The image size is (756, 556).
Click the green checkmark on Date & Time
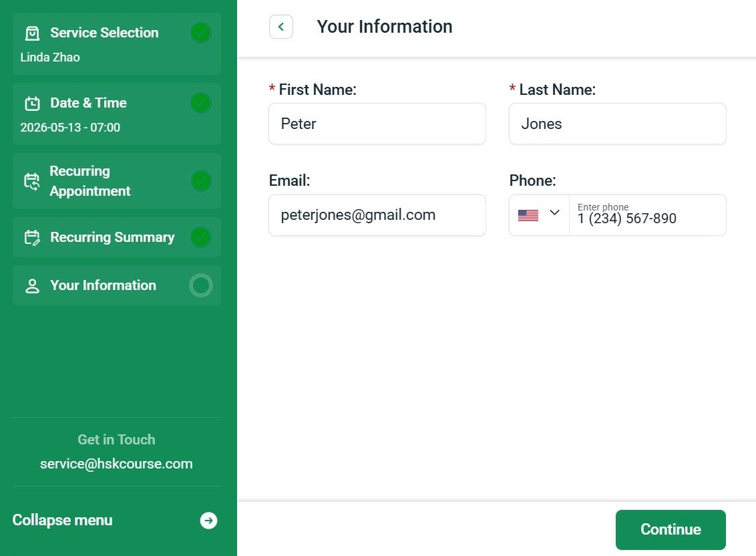pos(200,103)
